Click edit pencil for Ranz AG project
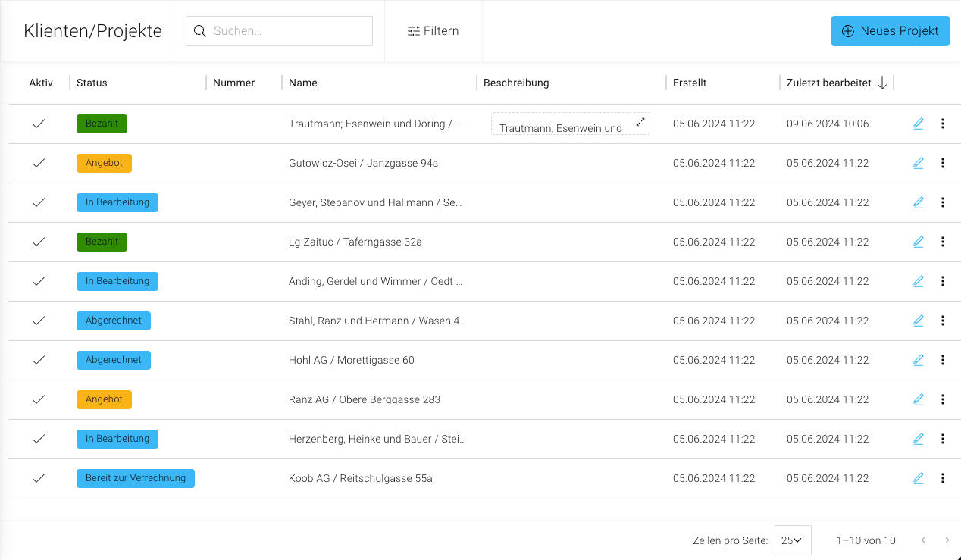 pyautogui.click(x=918, y=399)
